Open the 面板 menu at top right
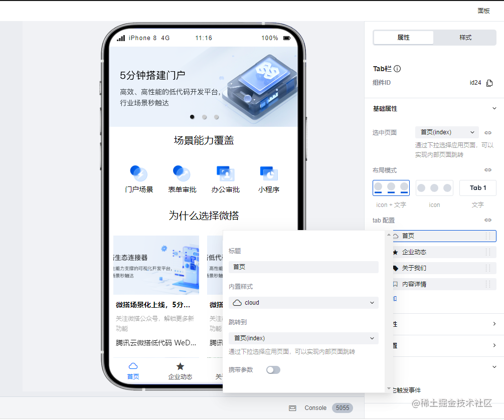This screenshot has height=420, width=504. click(483, 11)
